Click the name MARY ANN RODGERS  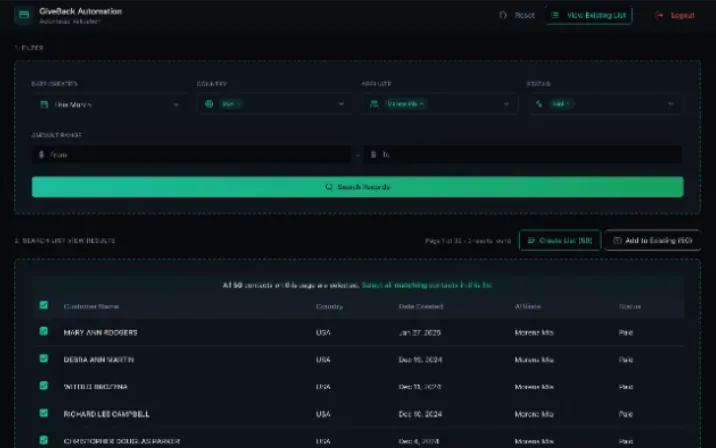100,332
